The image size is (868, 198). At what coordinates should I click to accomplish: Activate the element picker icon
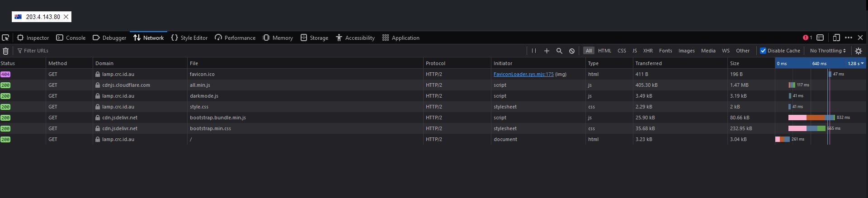[5, 38]
